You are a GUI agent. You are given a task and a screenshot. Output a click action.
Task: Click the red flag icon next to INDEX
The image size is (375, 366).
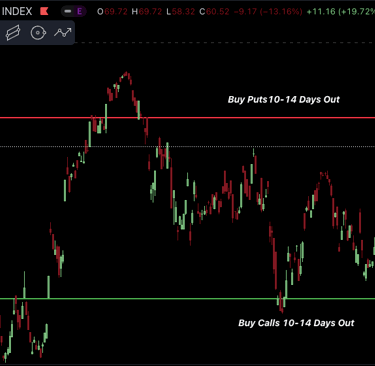(44, 11)
